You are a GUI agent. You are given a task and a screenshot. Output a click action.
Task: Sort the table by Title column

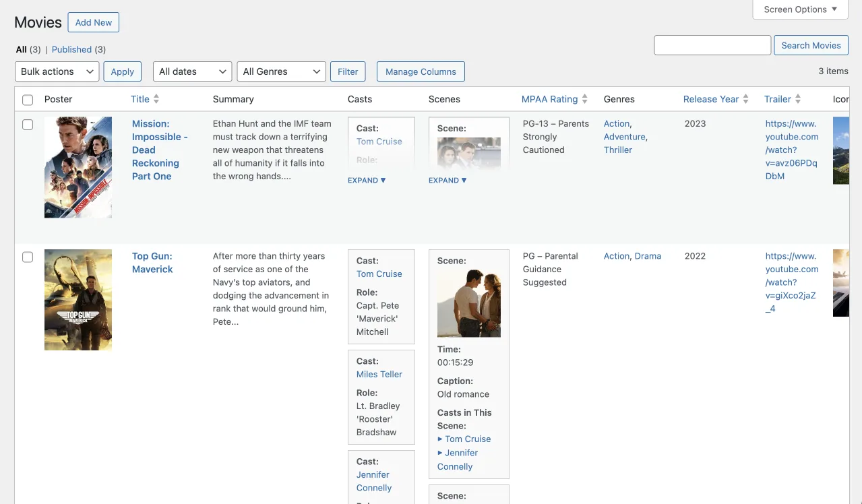coord(140,99)
